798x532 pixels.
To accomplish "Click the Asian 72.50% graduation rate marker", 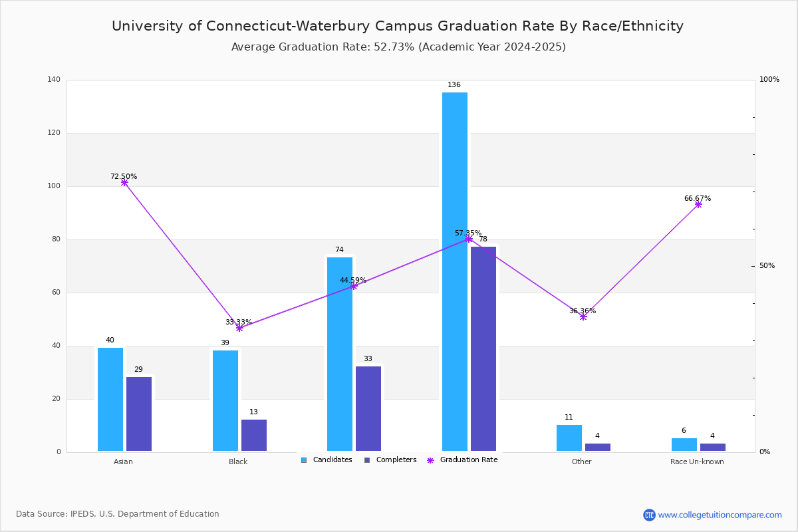I will (124, 183).
